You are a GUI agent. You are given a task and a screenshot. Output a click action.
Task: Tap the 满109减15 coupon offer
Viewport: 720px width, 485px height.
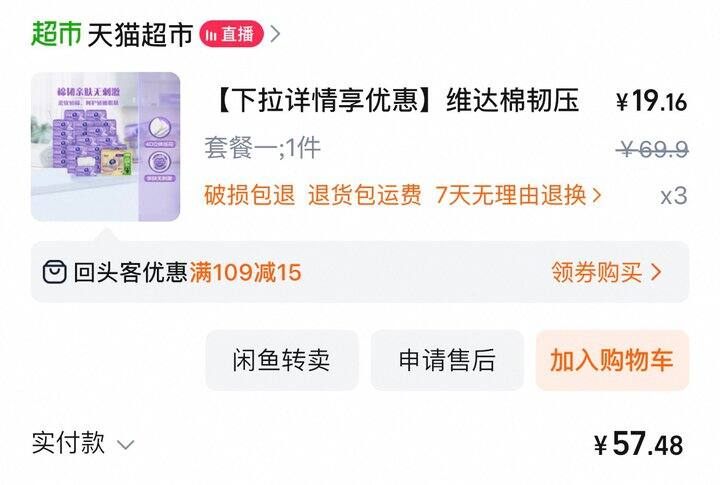pyautogui.click(x=246, y=272)
